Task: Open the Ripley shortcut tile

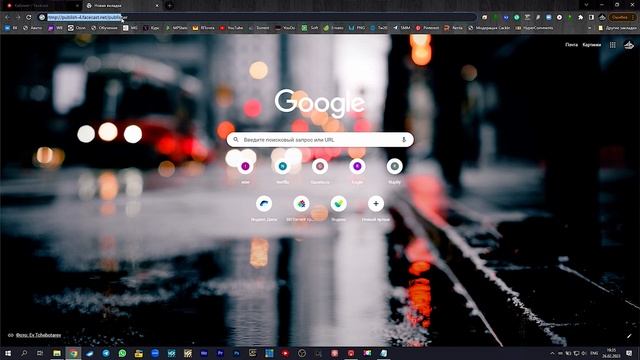Action: click(x=395, y=167)
